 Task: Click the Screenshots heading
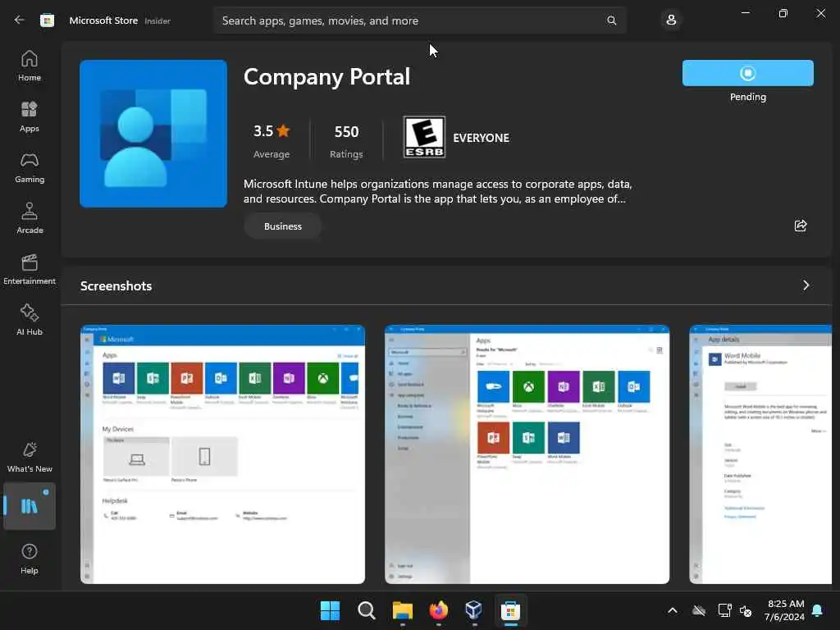click(116, 286)
